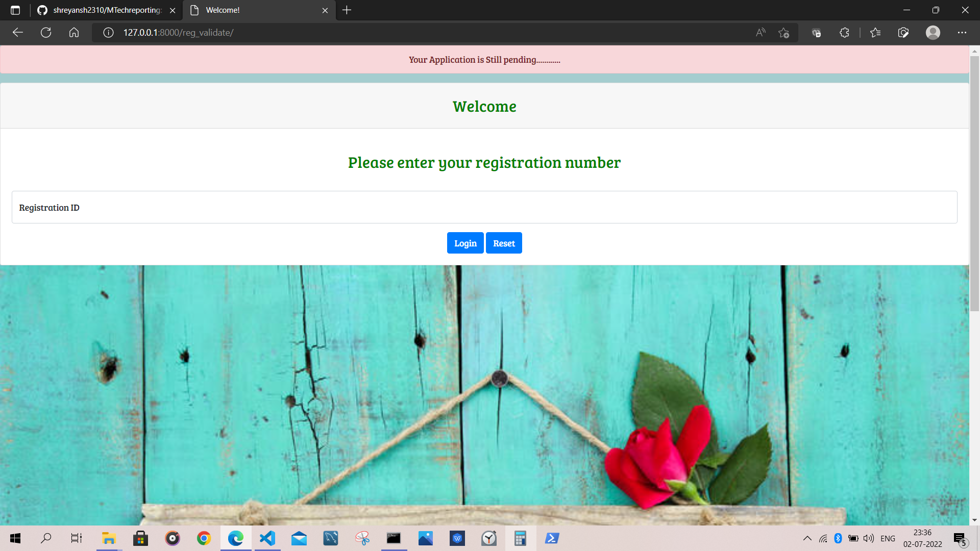This screenshot has width=980, height=551.
Task: Open the notification center icon
Action: (x=960, y=539)
